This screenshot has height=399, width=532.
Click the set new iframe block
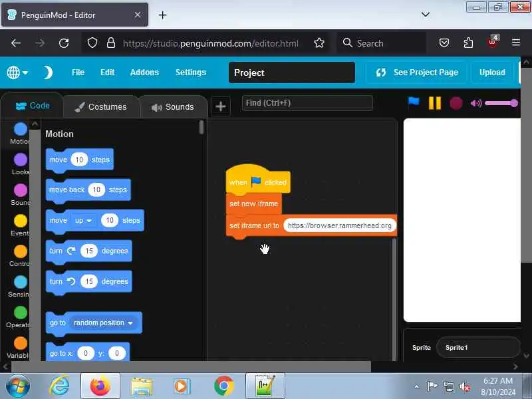tap(253, 203)
